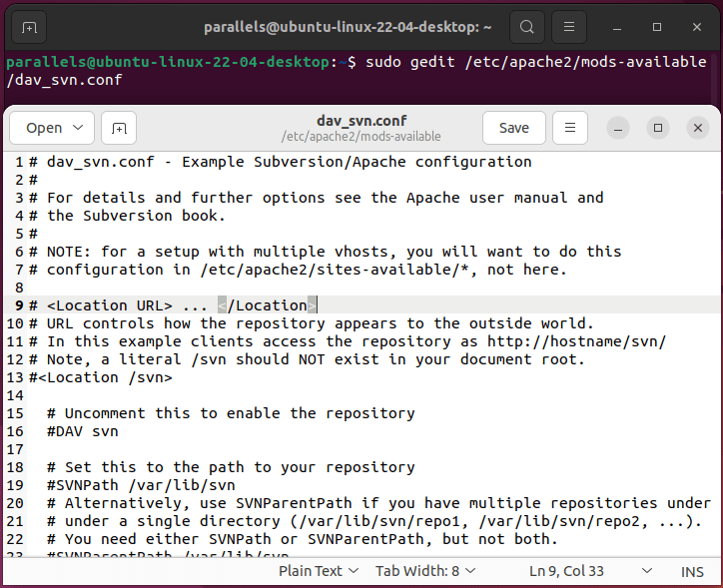The width and height of the screenshot is (723, 588).
Task: Open the terminal hamburger menu
Action: [569, 27]
